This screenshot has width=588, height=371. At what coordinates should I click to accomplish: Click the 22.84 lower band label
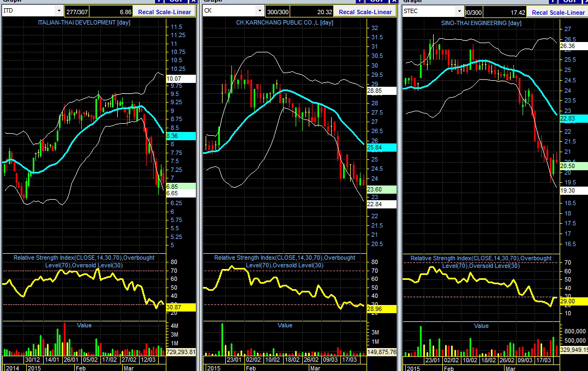(x=381, y=205)
